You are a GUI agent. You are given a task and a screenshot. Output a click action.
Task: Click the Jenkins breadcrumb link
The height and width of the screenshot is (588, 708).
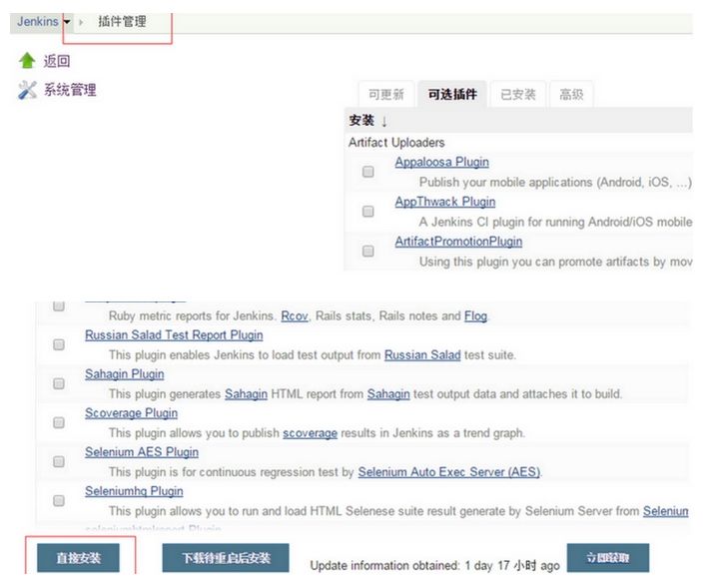coord(38,21)
